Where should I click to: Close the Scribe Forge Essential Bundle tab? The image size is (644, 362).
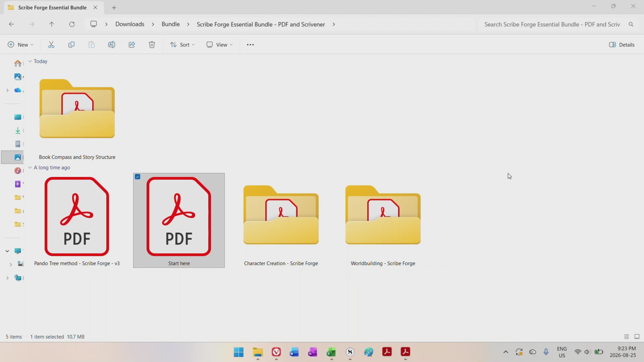pyautogui.click(x=95, y=8)
